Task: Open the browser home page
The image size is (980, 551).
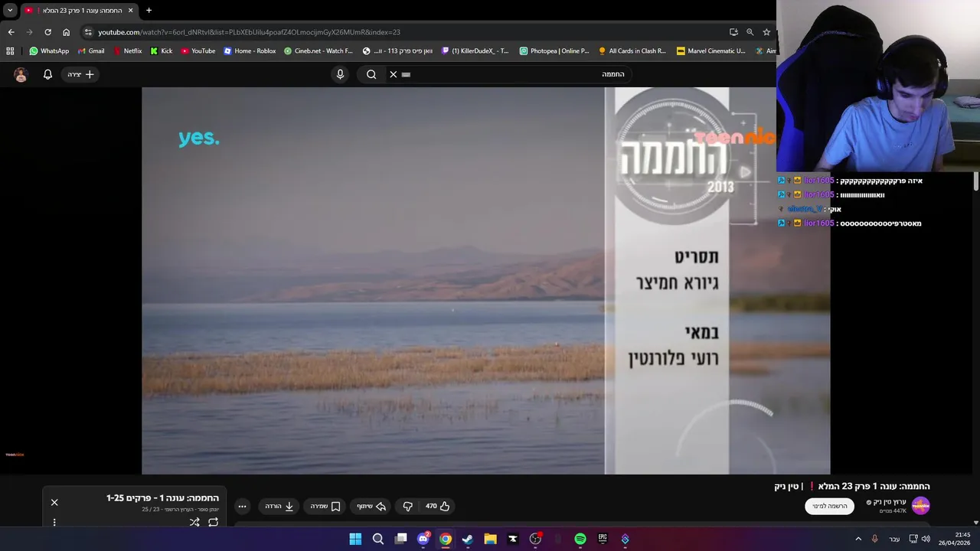Action: tap(66, 32)
